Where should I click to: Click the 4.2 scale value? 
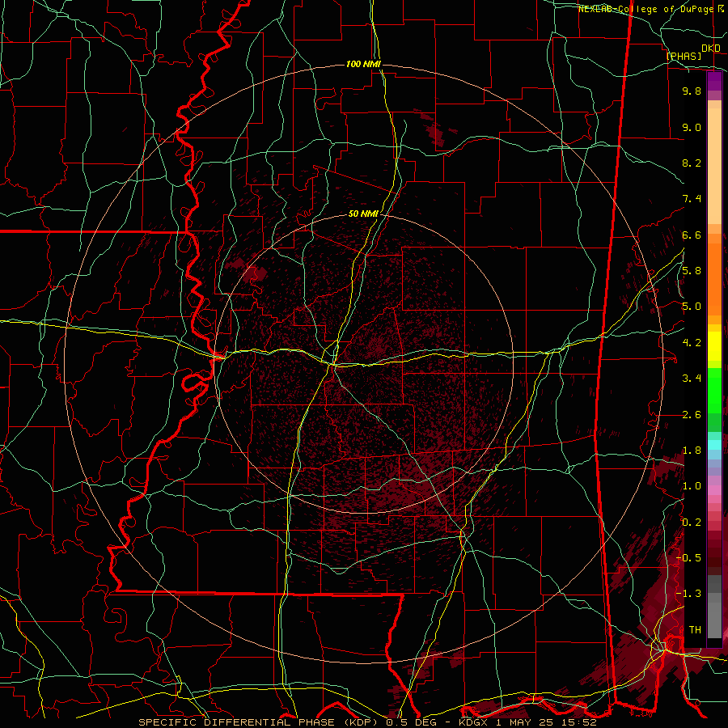[692, 343]
